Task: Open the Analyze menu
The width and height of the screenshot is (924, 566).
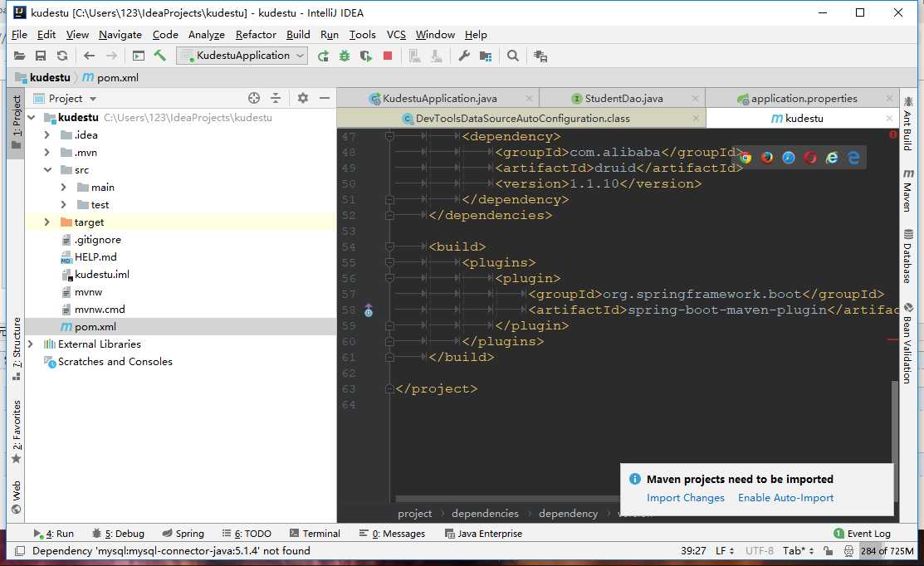Action: pyautogui.click(x=206, y=35)
